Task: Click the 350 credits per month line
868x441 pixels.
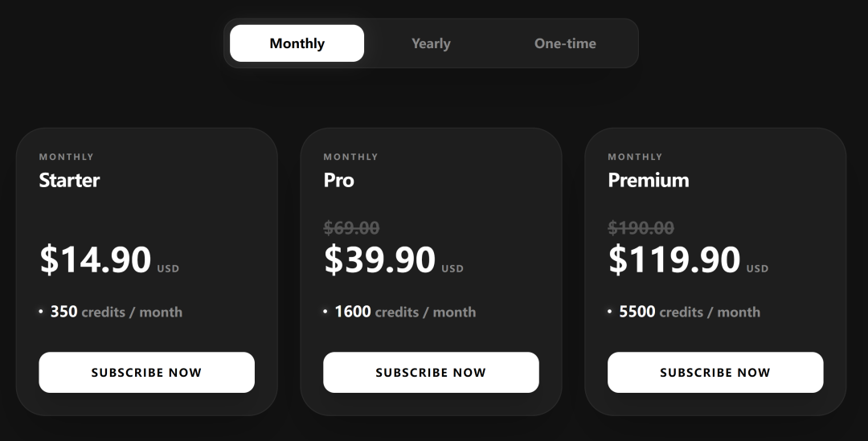Action: pos(116,312)
